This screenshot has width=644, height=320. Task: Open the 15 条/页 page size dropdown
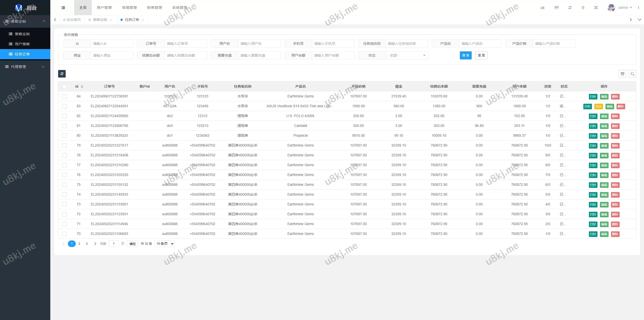[x=165, y=244]
